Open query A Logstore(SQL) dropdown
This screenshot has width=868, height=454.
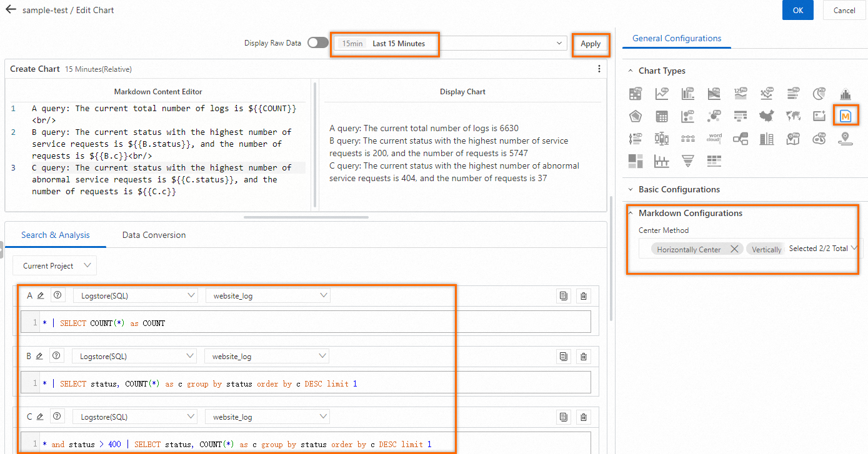(136, 296)
